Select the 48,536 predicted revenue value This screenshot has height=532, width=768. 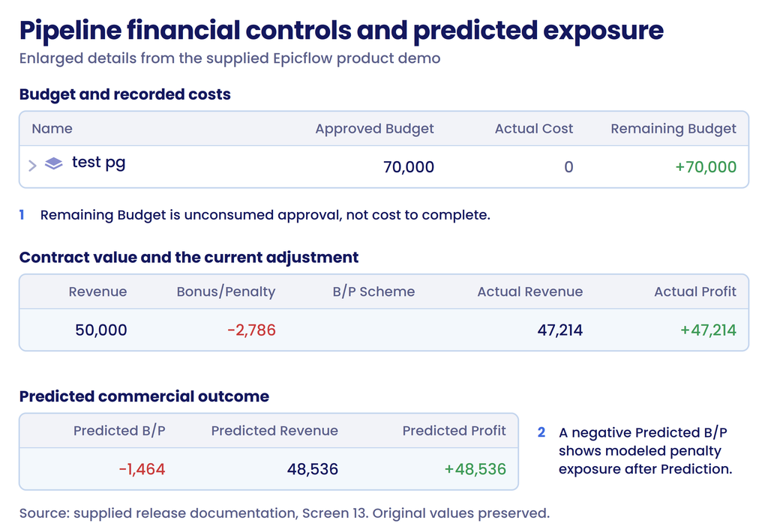[x=313, y=469]
